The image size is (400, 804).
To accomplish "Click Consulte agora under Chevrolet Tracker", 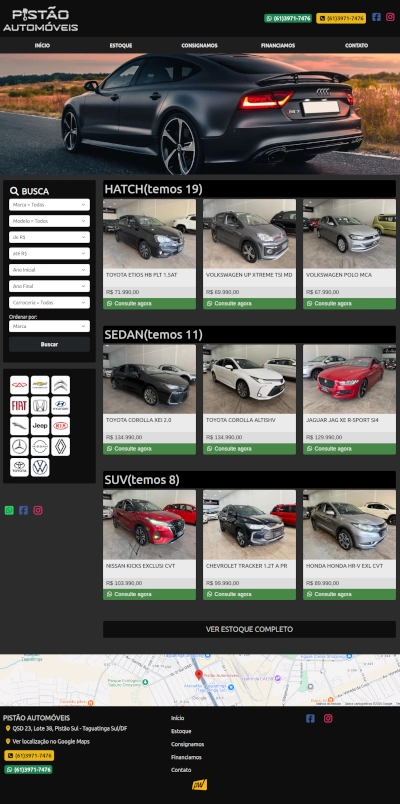I will (249, 594).
